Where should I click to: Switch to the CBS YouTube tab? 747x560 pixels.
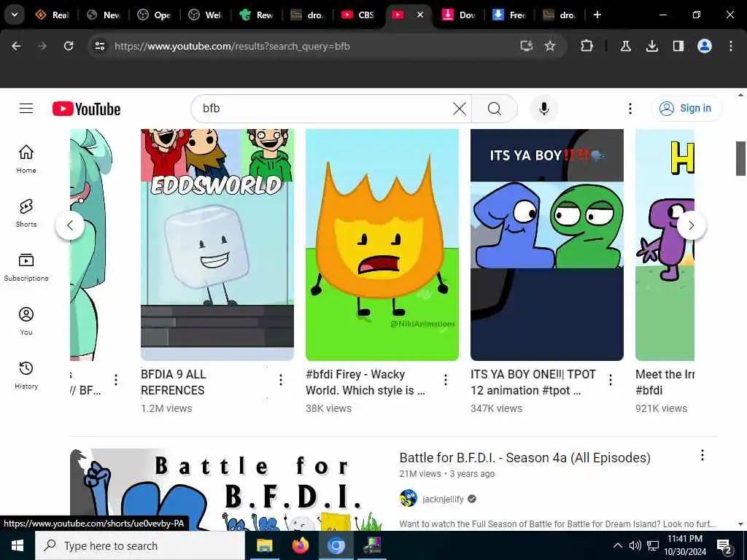point(358,15)
